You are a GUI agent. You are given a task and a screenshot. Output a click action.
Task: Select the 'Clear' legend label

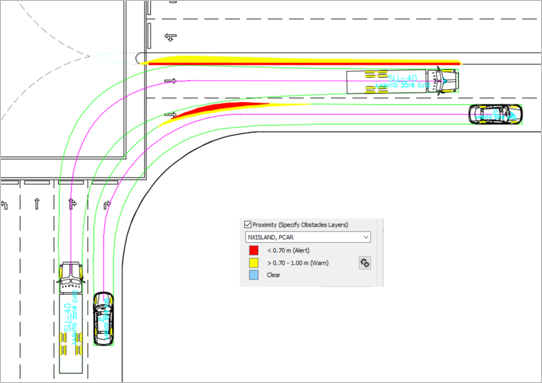pyautogui.click(x=273, y=275)
